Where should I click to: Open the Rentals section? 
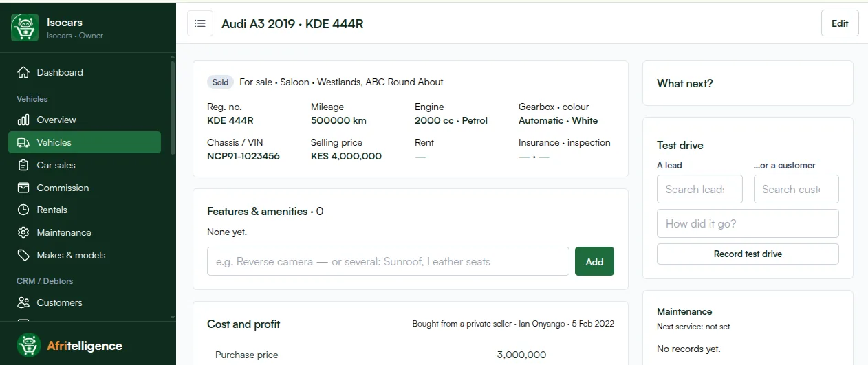(x=85, y=210)
